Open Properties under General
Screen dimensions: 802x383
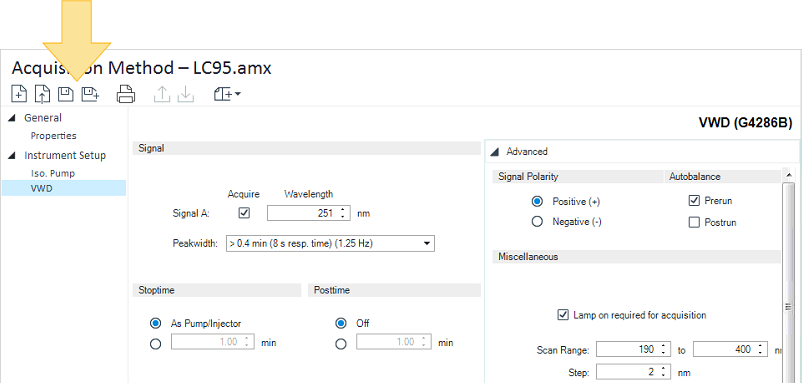click(54, 136)
